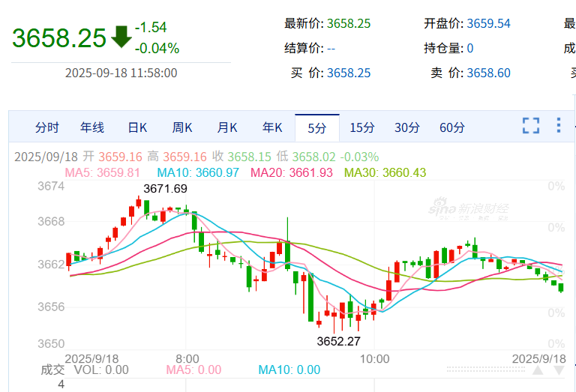Open the 60分 interval chart
Screen dimensions: 576x392
452,127
